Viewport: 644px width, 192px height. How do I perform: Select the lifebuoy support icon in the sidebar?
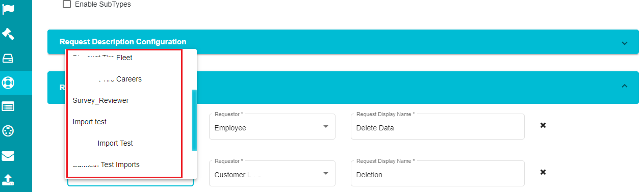8,82
